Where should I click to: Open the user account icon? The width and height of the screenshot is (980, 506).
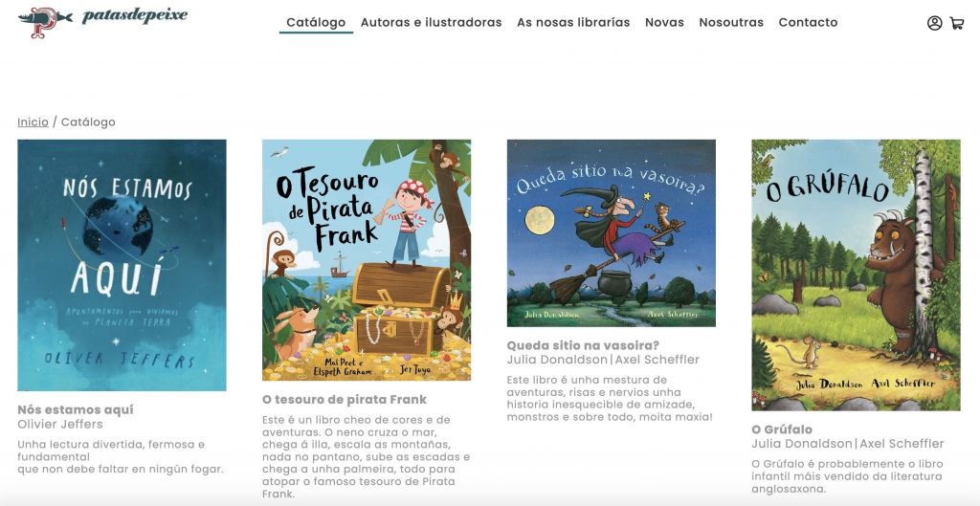coord(934,23)
